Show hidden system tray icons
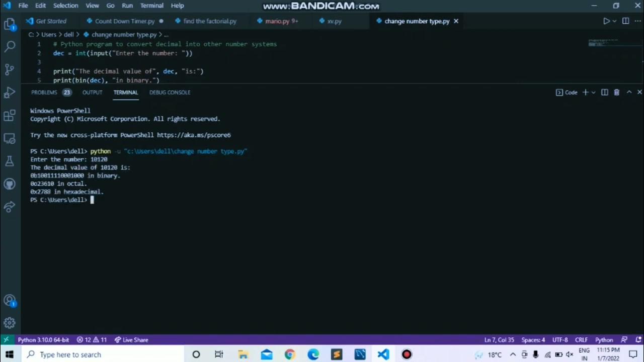The height and width of the screenshot is (362, 644). click(513, 354)
